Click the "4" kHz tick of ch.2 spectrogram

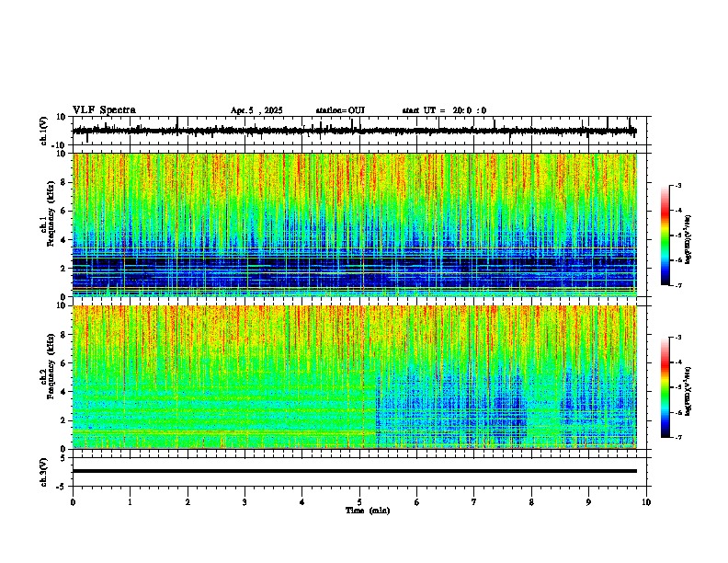pyautogui.click(x=63, y=392)
